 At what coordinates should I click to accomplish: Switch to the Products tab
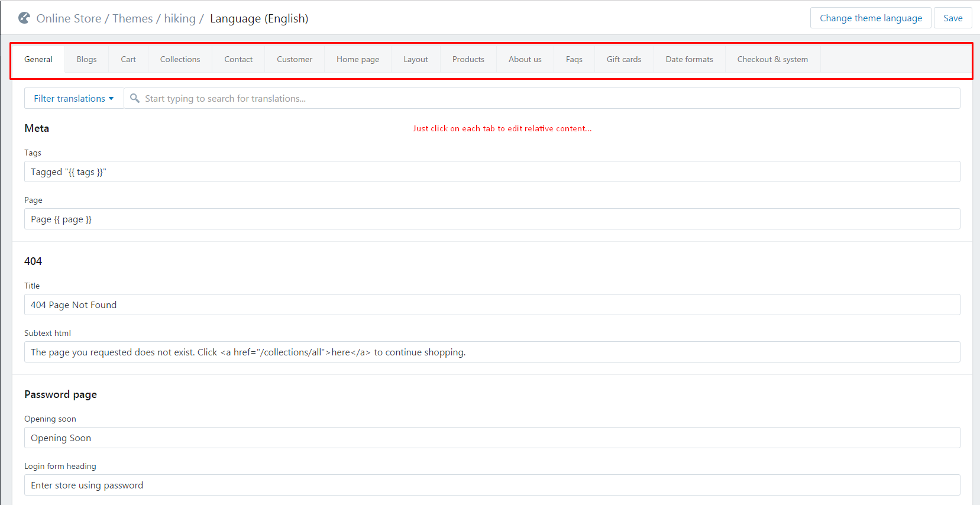tap(468, 59)
